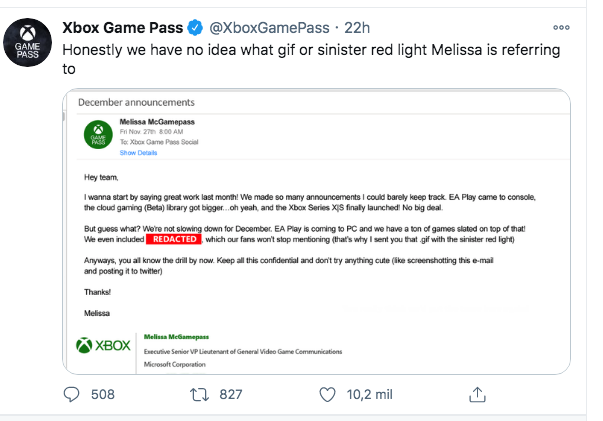Click the 10,2 mil likes count
This screenshot has width=603, height=421.
[371, 394]
